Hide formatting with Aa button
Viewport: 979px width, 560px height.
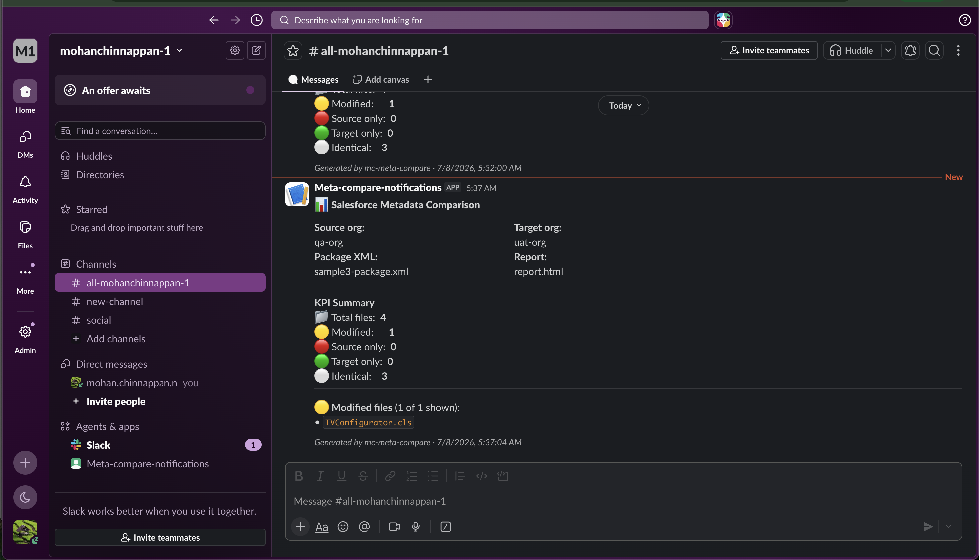[x=322, y=526]
